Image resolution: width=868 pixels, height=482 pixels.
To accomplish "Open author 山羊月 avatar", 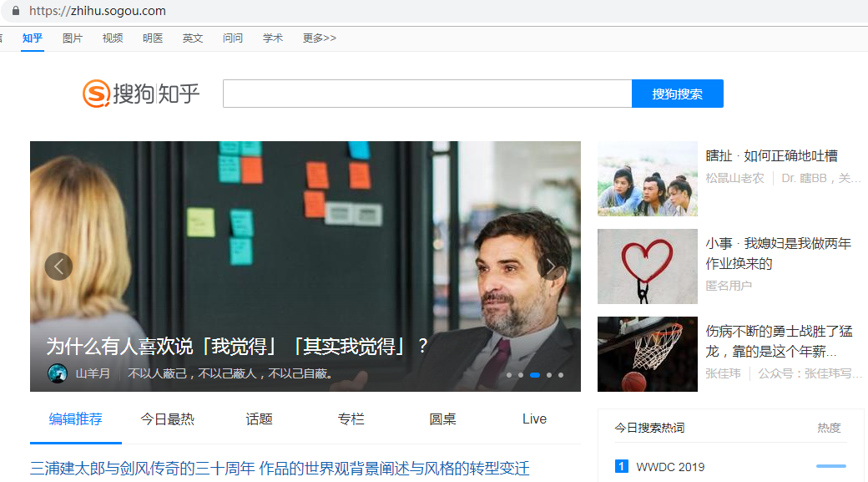I will tap(58, 373).
